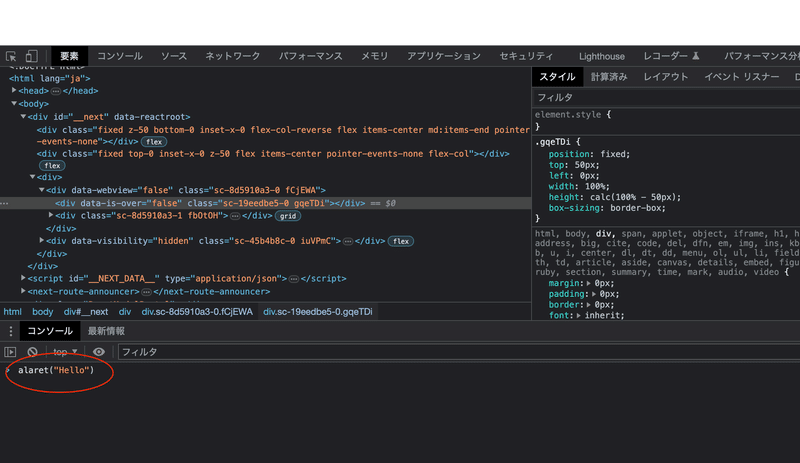
Task: Clear the console with the ban icon
Action: (x=32, y=352)
